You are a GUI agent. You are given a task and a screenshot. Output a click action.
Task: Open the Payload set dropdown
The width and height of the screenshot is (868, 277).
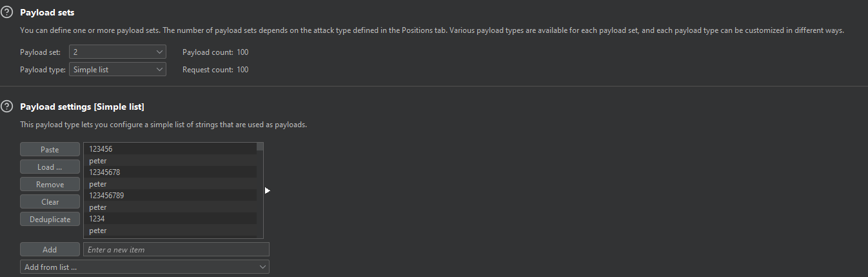(x=117, y=52)
